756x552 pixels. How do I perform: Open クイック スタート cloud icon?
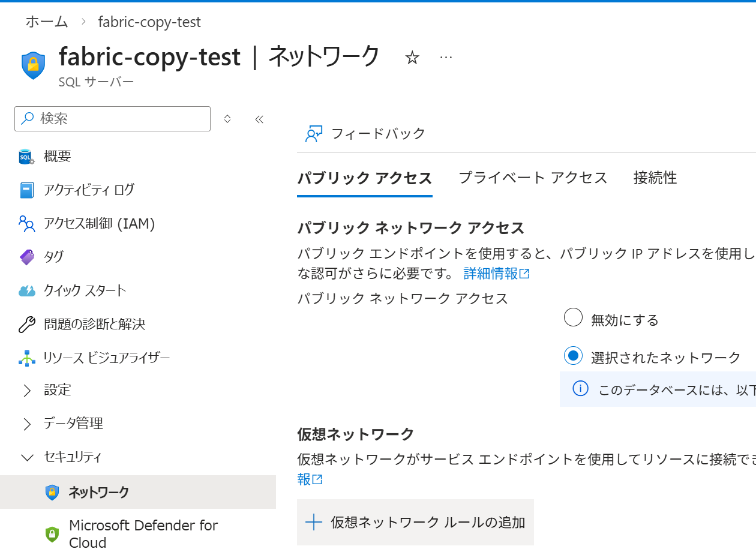click(27, 291)
